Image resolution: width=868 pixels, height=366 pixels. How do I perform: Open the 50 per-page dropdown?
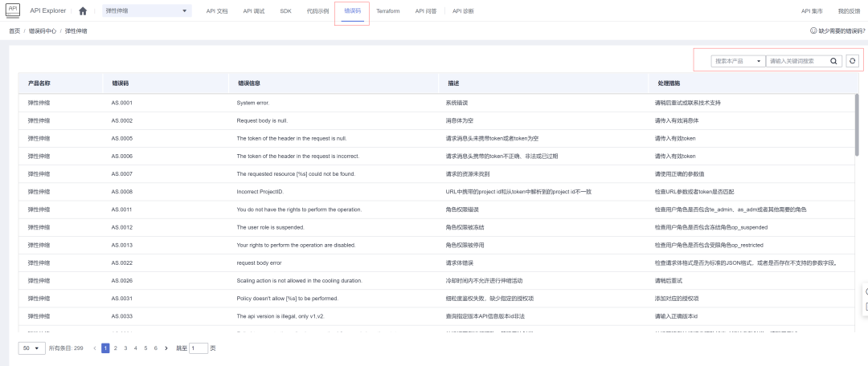[x=31, y=348]
